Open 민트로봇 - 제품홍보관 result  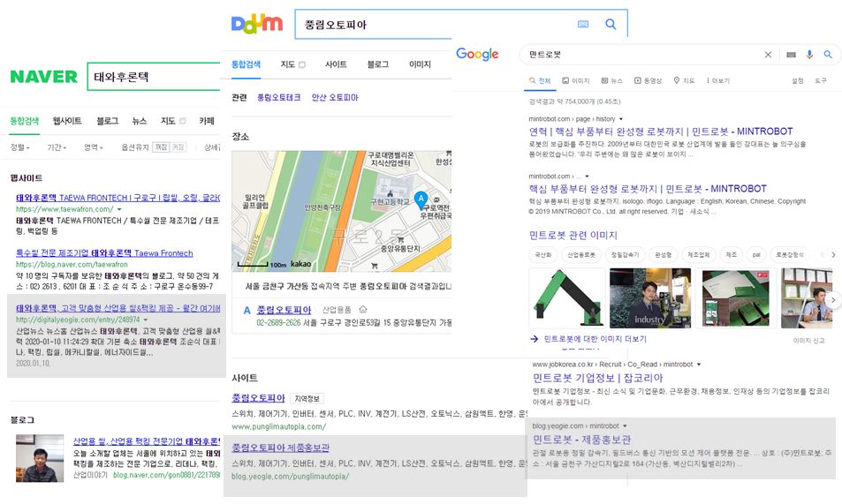(x=581, y=440)
